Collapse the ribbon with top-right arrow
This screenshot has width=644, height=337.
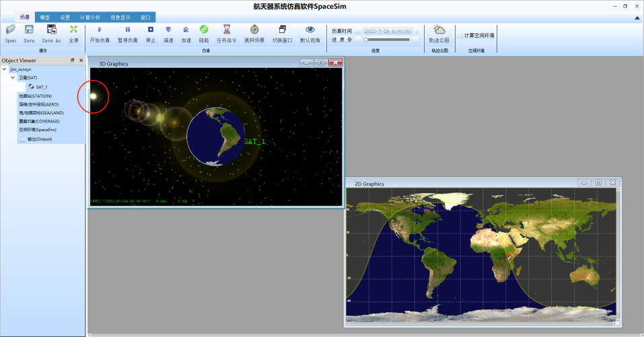pyautogui.click(x=637, y=17)
